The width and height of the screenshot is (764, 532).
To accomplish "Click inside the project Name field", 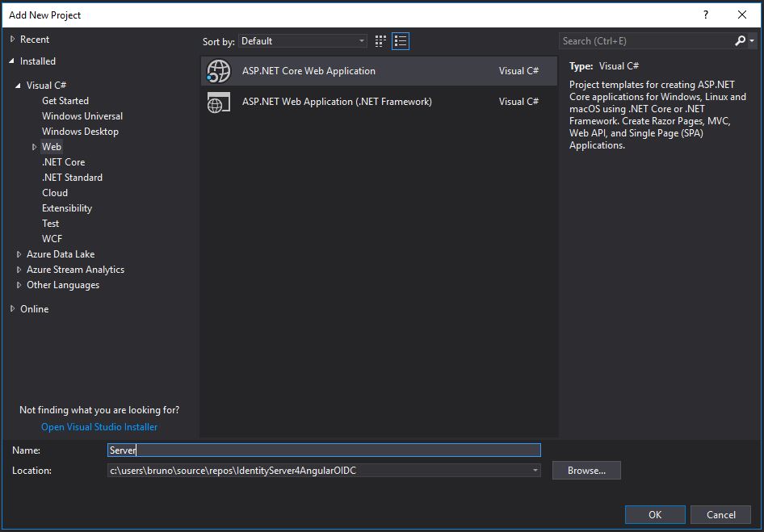I will (x=323, y=450).
